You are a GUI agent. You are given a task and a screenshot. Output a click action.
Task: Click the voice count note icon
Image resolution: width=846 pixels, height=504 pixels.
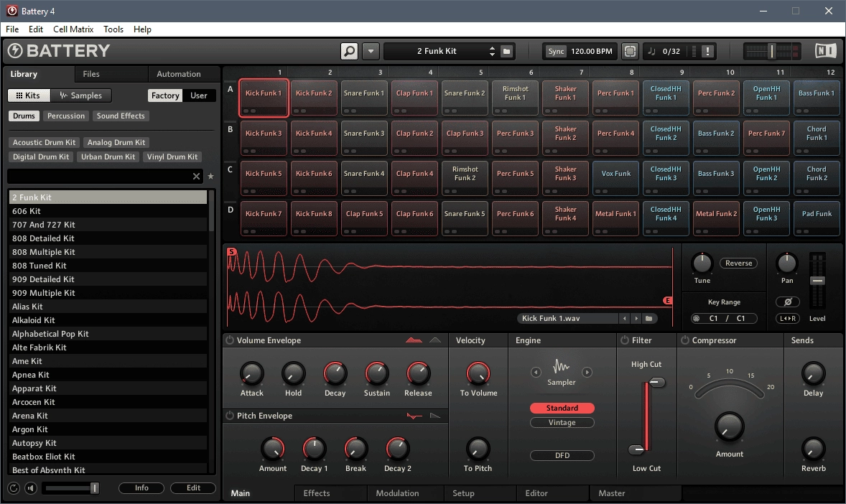click(x=651, y=51)
